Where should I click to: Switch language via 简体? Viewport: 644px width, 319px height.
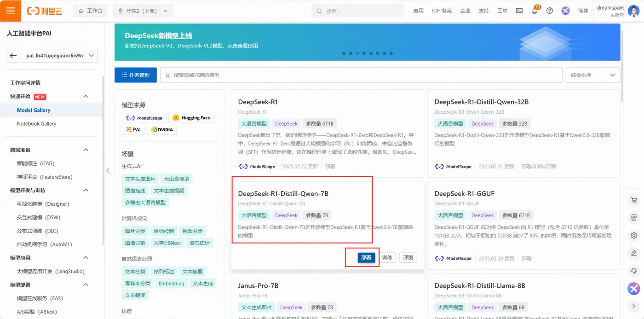(583, 11)
